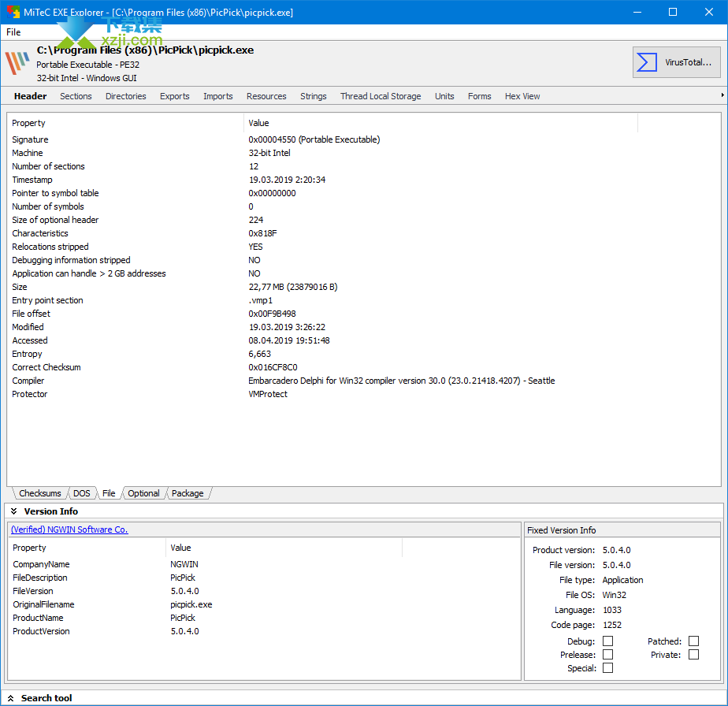Select the Entry point section row
Image resolution: width=728 pixels, height=706 pixels.
point(363,300)
